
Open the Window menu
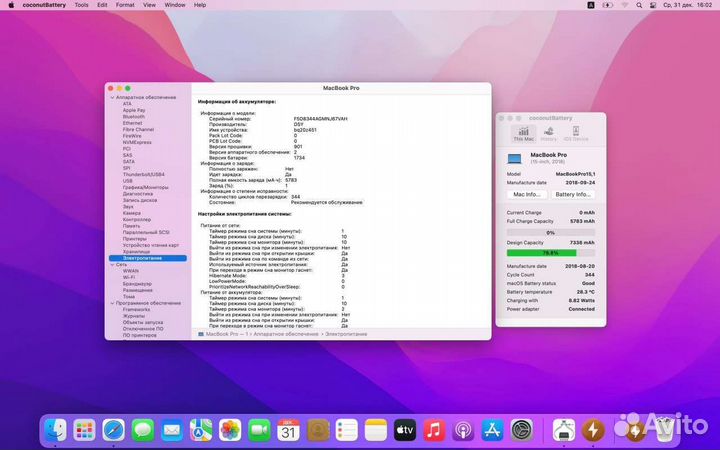pos(175,5)
